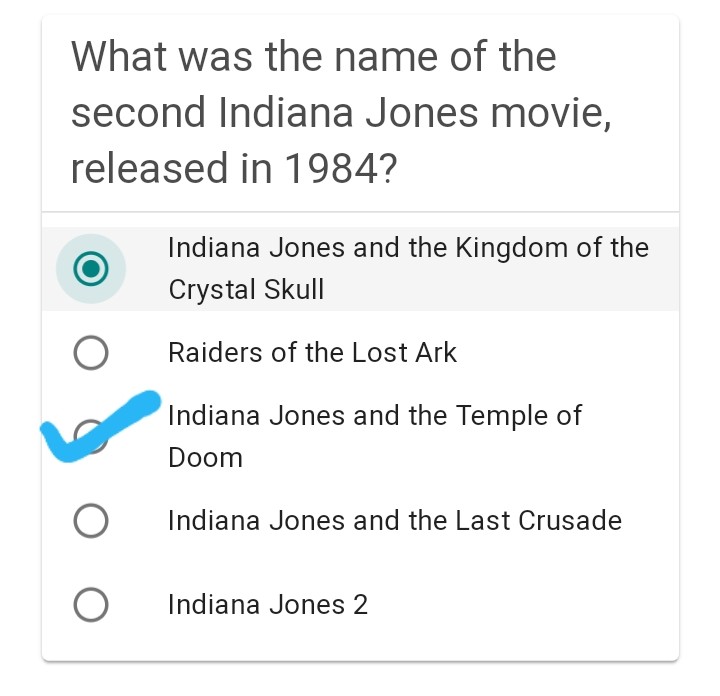This screenshot has height=696, width=720.
Task: Click the selected Crystal Skull radio button
Action: pyautogui.click(x=91, y=268)
